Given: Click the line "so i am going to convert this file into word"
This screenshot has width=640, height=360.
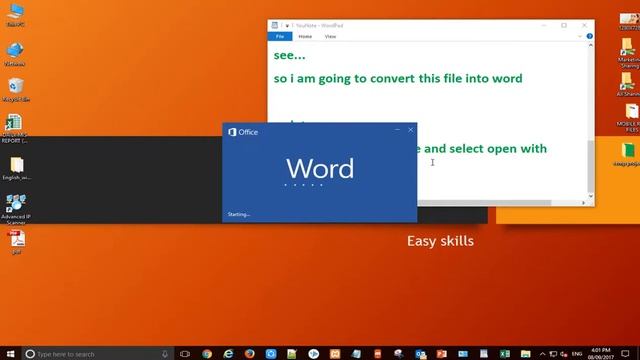Looking at the screenshot, I should coord(398,78).
